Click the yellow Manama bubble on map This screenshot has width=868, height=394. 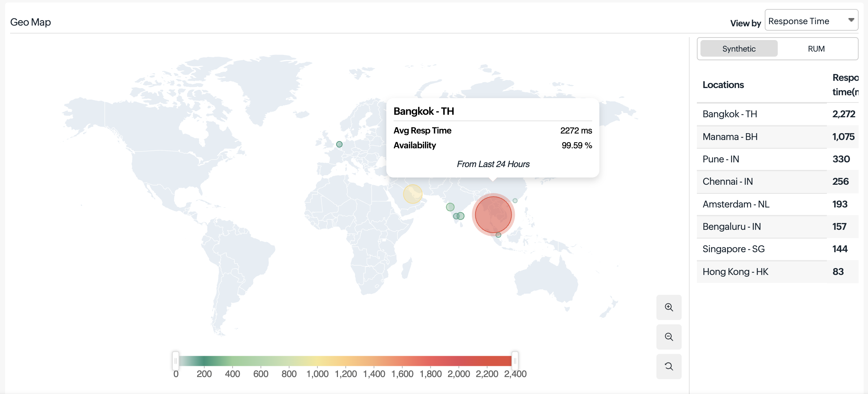pos(412,194)
